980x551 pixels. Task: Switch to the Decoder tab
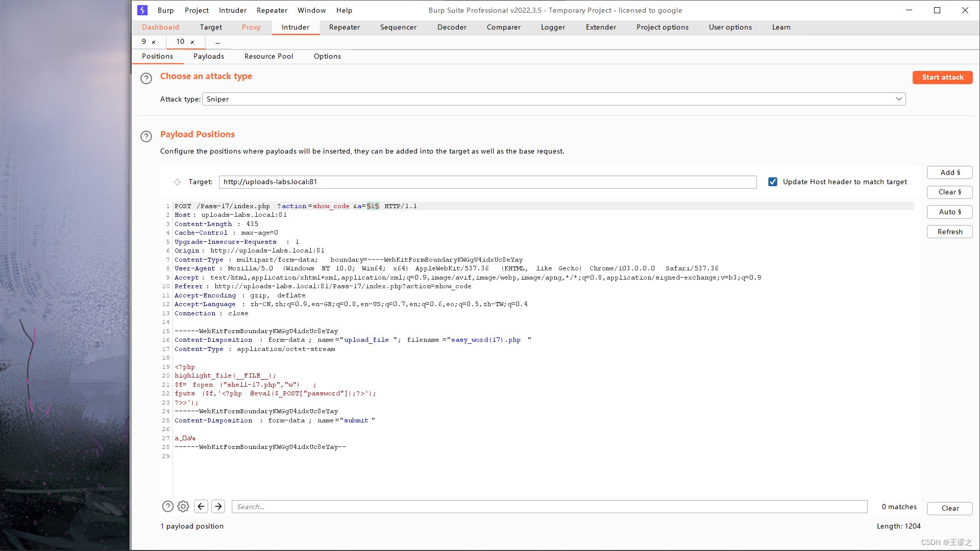click(x=452, y=27)
